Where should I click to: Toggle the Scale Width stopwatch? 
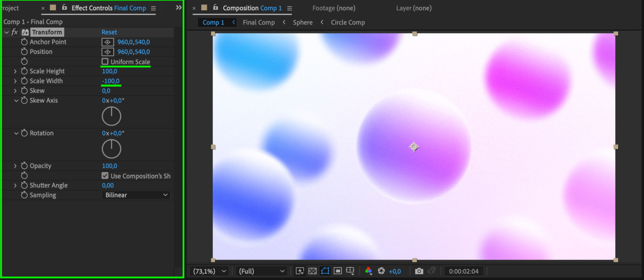point(24,81)
